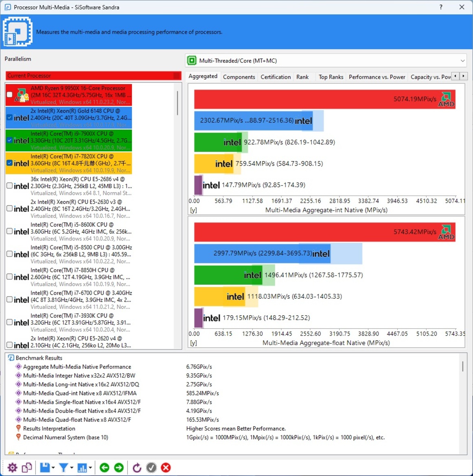Expand the save icon's dropdown arrow
This screenshot has height=476, width=473.
coord(53,468)
